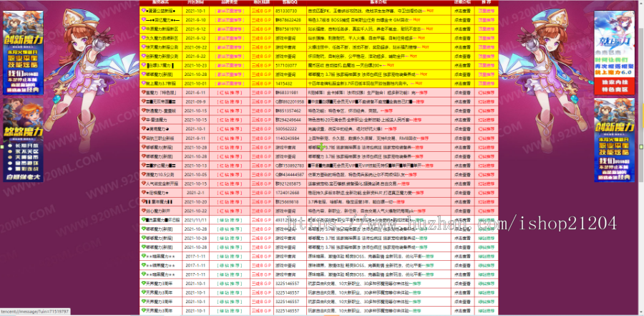Click red diamond icon in 2021-10-22 row

click(x=143, y=211)
